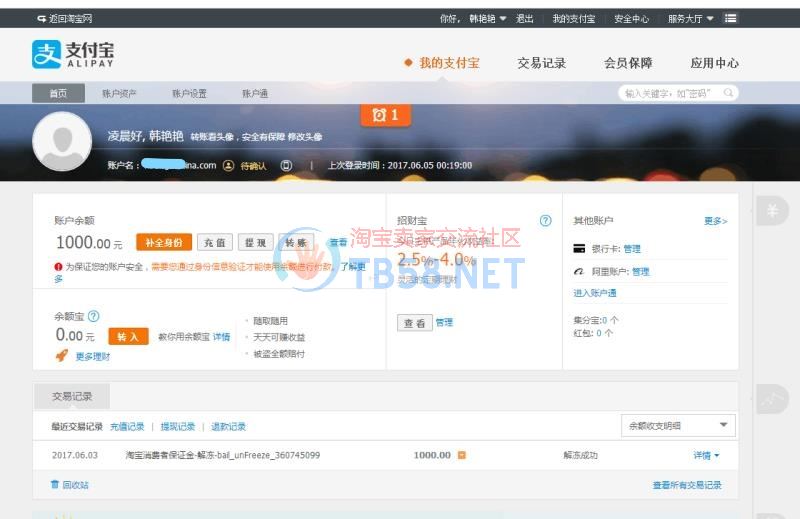800x519 pixels.
Task: Select the 账户通 sub tab
Action: pyautogui.click(x=255, y=93)
